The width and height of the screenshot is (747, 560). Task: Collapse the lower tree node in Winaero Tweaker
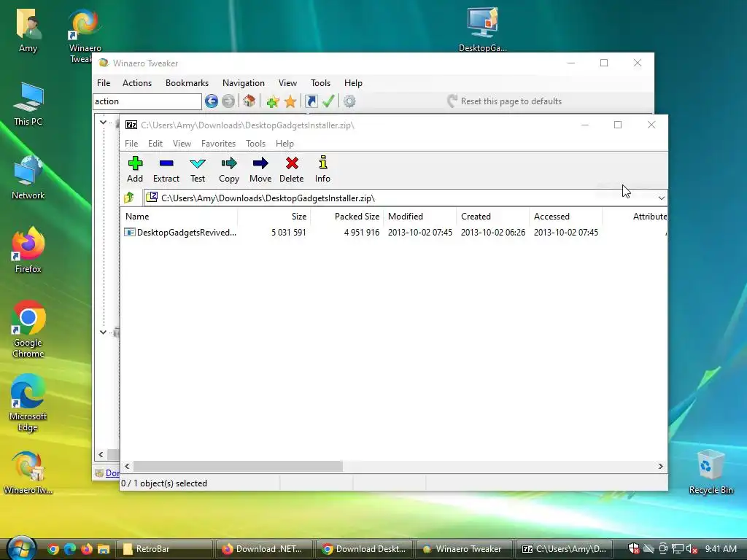(103, 332)
